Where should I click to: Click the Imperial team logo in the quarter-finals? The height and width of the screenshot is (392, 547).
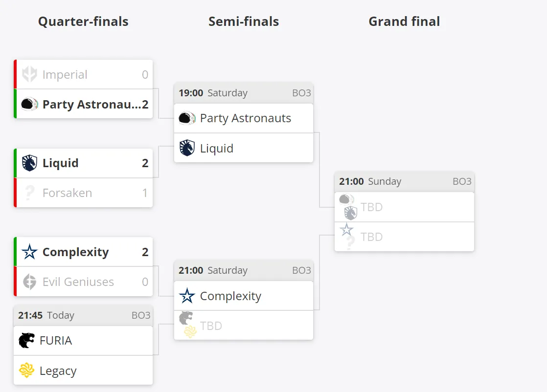click(30, 74)
